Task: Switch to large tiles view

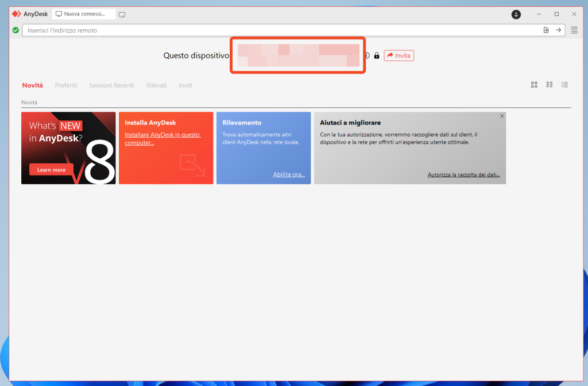Action: pyautogui.click(x=534, y=85)
